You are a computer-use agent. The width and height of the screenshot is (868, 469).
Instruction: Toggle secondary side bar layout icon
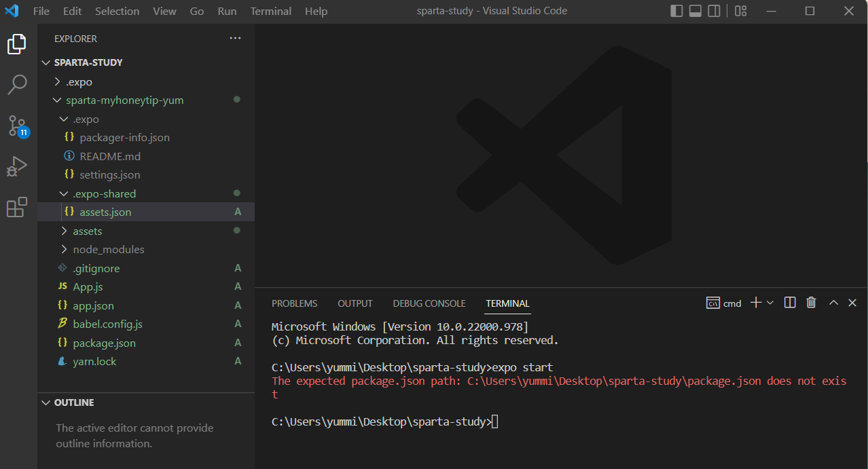click(x=714, y=11)
